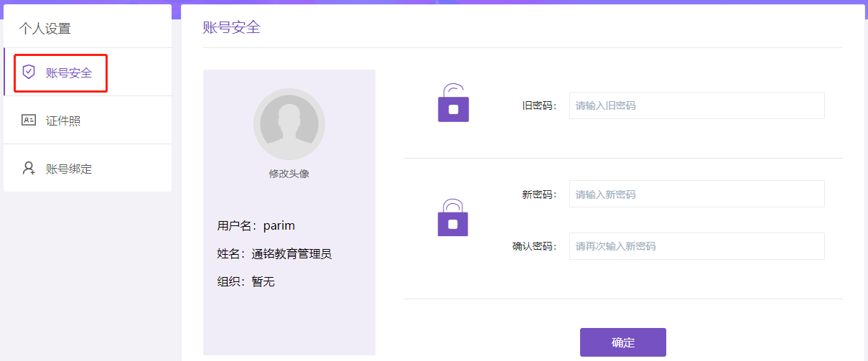
Task: Click the open padlock icon near 旧密码
Action: (453, 103)
